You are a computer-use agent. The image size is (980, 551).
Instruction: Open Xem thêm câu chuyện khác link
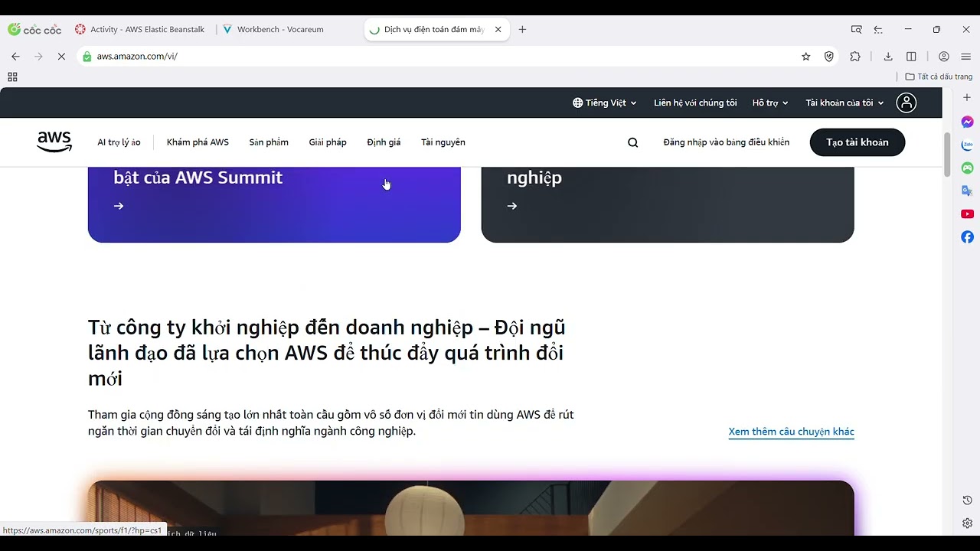point(792,432)
